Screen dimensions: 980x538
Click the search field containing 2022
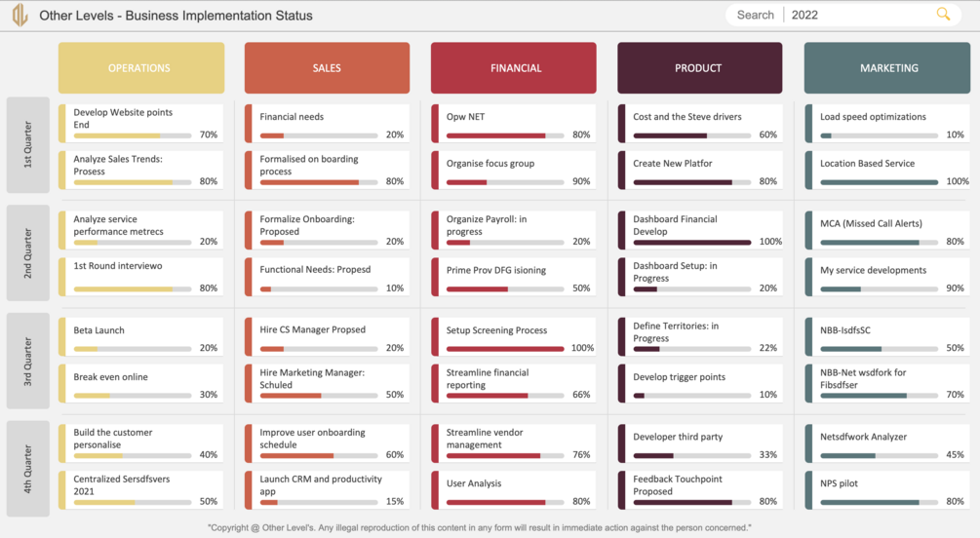click(x=851, y=15)
